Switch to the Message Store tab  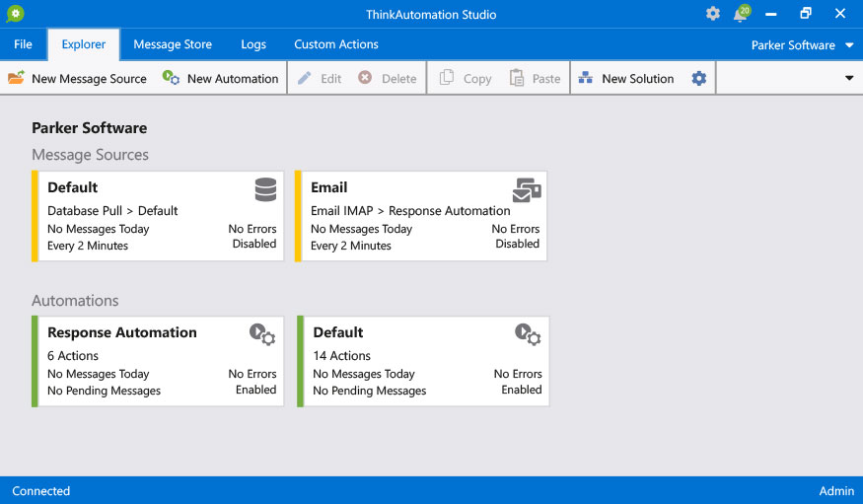[173, 44]
